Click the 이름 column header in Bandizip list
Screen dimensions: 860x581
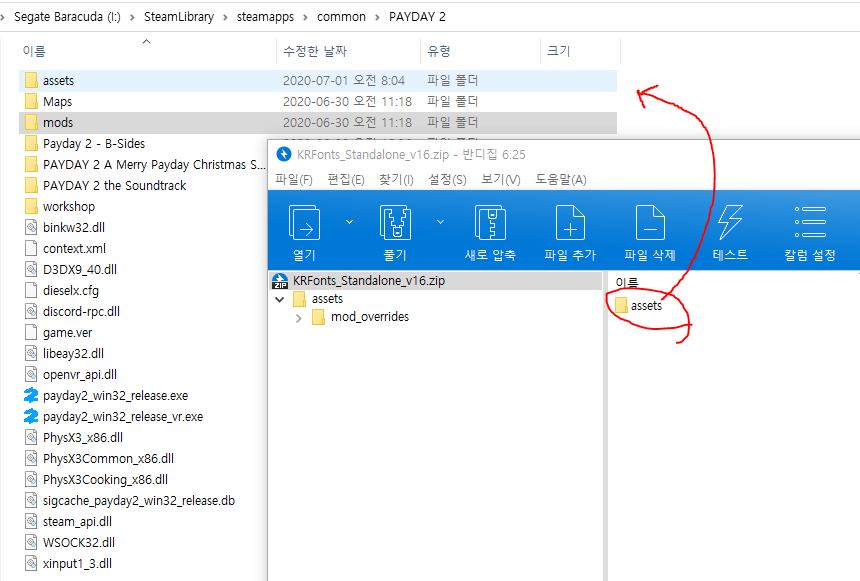point(626,283)
